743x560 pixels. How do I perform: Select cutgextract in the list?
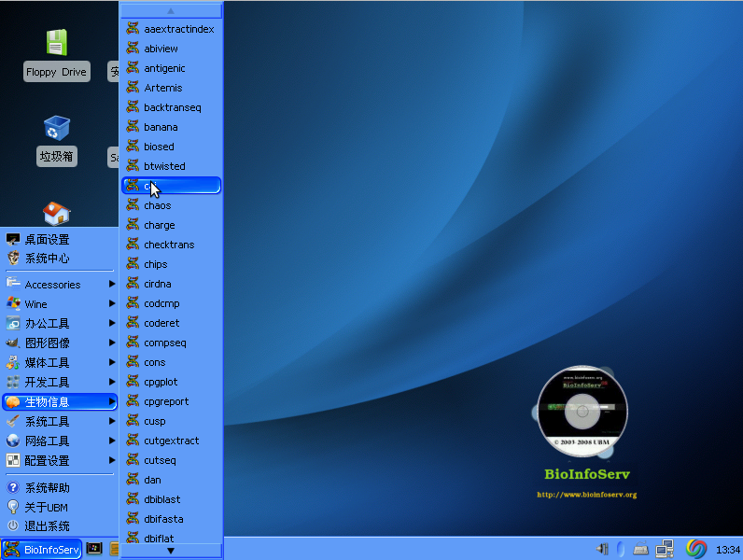(171, 441)
